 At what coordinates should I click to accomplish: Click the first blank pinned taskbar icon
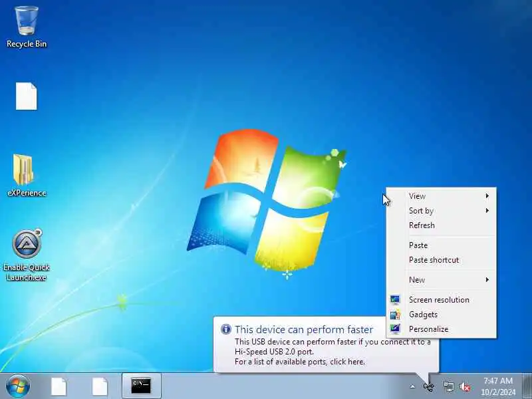point(59,386)
